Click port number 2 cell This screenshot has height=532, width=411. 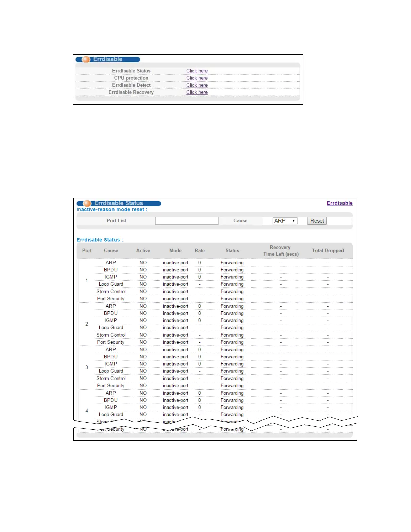coord(87,324)
